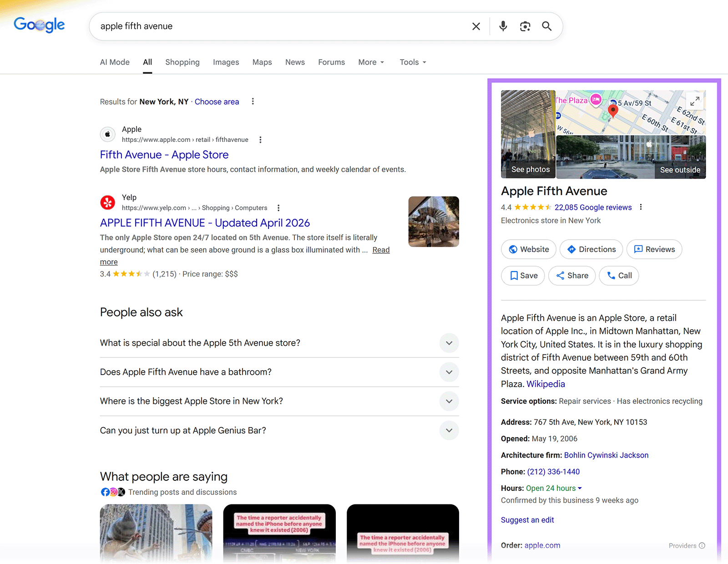Open the three-dot menu next to Google reviews
728x564 pixels.
(641, 207)
